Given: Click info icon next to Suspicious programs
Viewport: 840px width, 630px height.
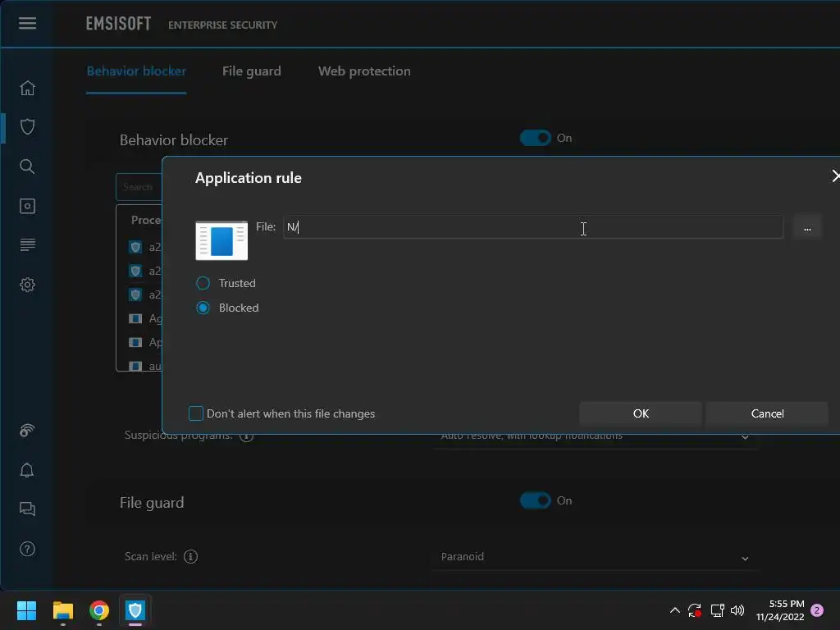Looking at the screenshot, I should pos(246,436).
